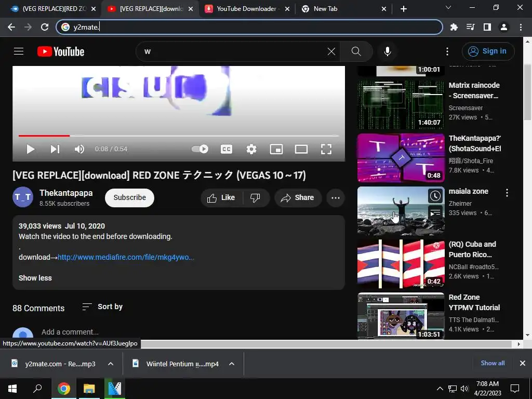This screenshot has width=532, height=399.
Task: Close the downloads bar
Action: pos(523,363)
